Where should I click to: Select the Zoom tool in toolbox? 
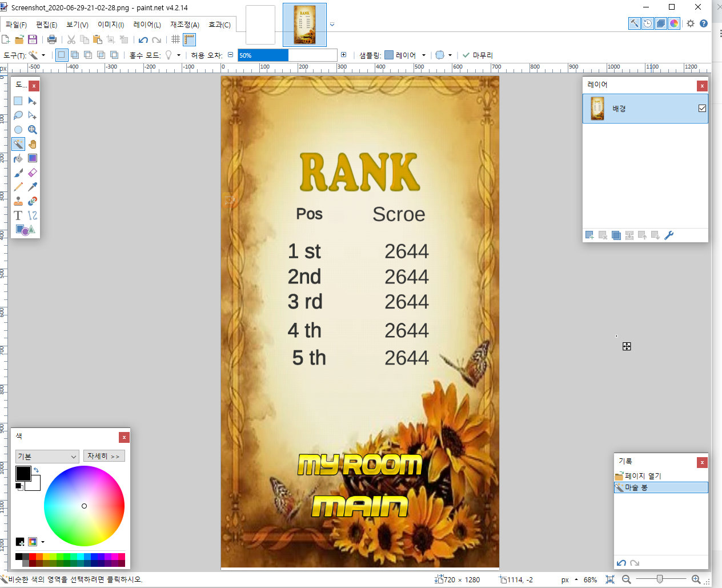point(33,130)
